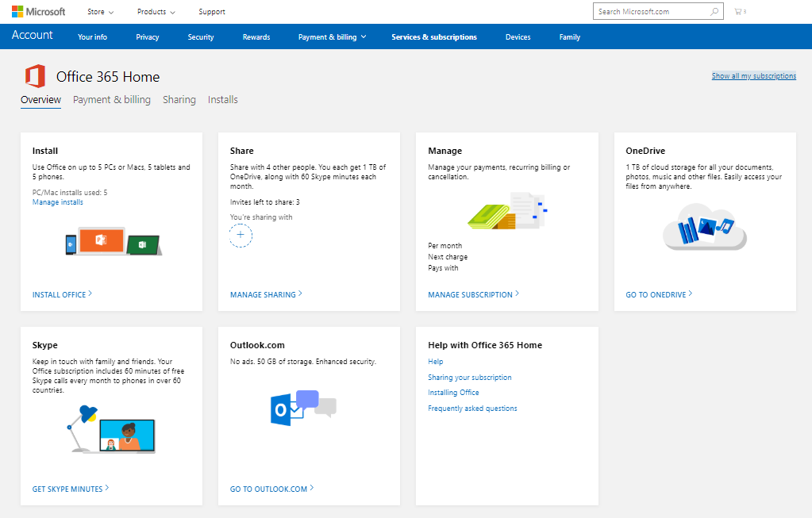Open the Privacy section
Viewport: 812px width, 518px height.
148,36
